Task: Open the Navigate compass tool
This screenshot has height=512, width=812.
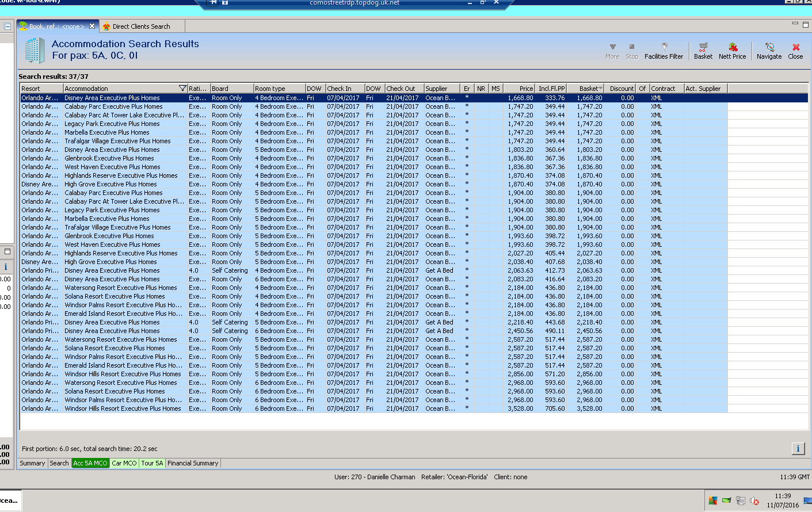Action: coord(769,51)
